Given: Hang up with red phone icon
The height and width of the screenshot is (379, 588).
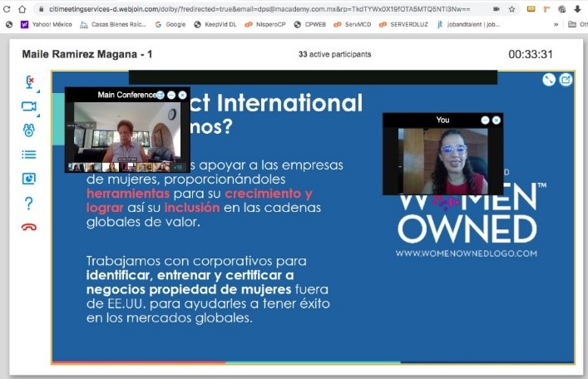Looking at the screenshot, I should pyautogui.click(x=29, y=227).
